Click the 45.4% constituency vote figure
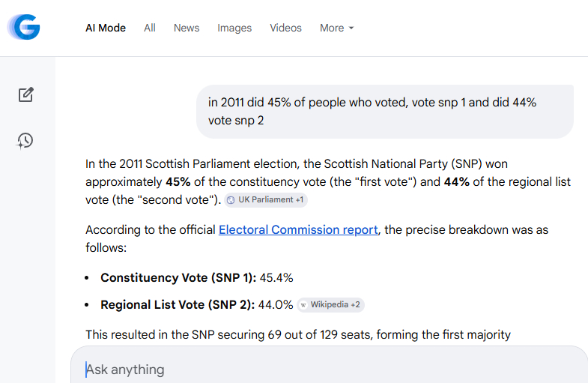The width and height of the screenshot is (588, 383). pos(276,277)
